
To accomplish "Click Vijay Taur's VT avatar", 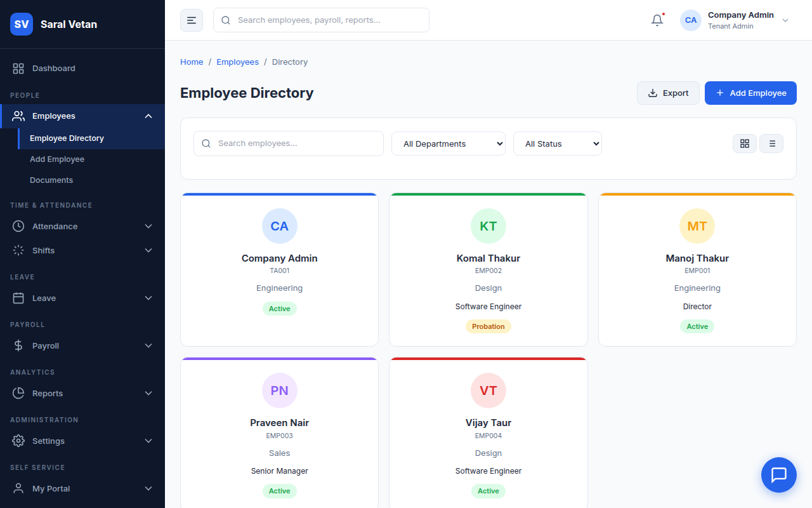I will click(x=488, y=391).
